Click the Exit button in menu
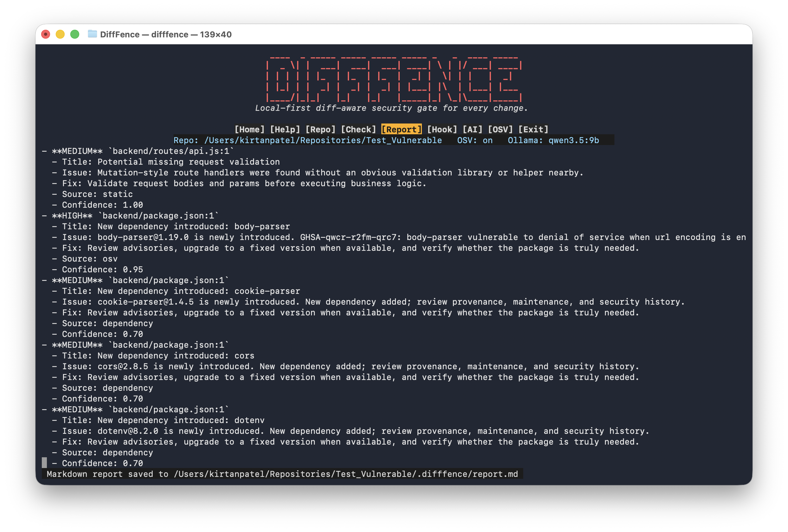This screenshot has height=532, width=788. [x=533, y=130]
